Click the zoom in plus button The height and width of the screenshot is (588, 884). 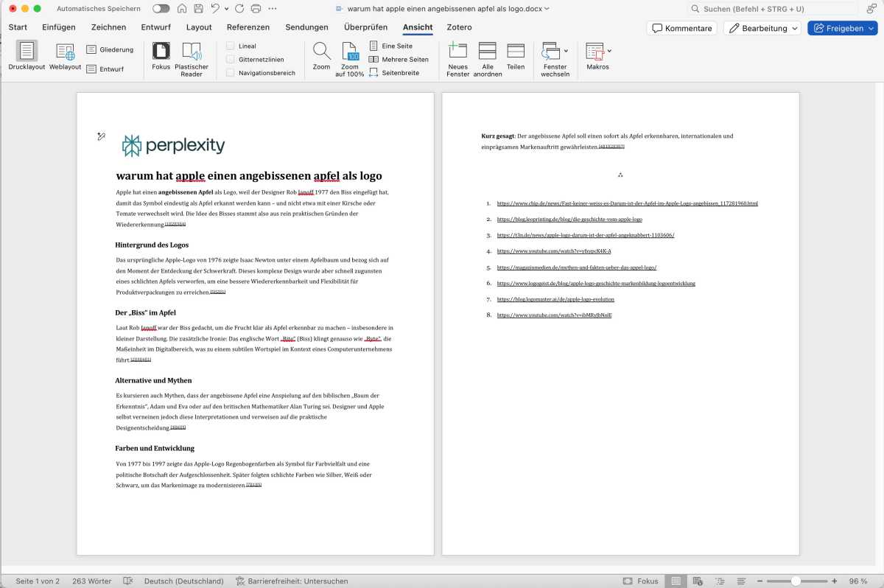coord(834,581)
